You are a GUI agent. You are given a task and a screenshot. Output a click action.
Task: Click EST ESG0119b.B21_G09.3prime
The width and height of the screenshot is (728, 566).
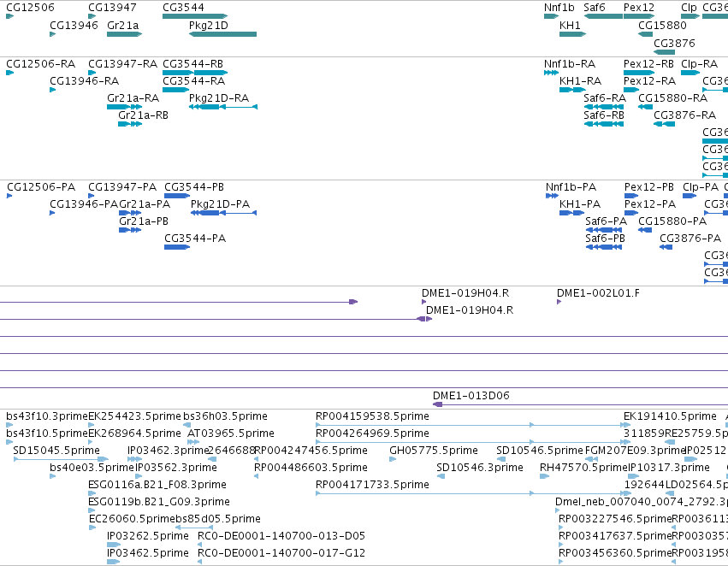coord(159,502)
